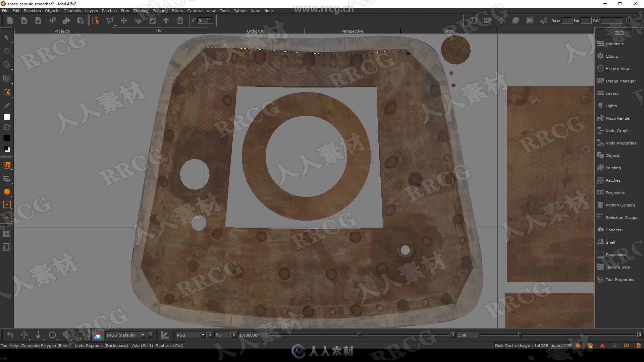
Task: Click the Transform/Move tool icon
Action: pyautogui.click(x=124, y=20)
